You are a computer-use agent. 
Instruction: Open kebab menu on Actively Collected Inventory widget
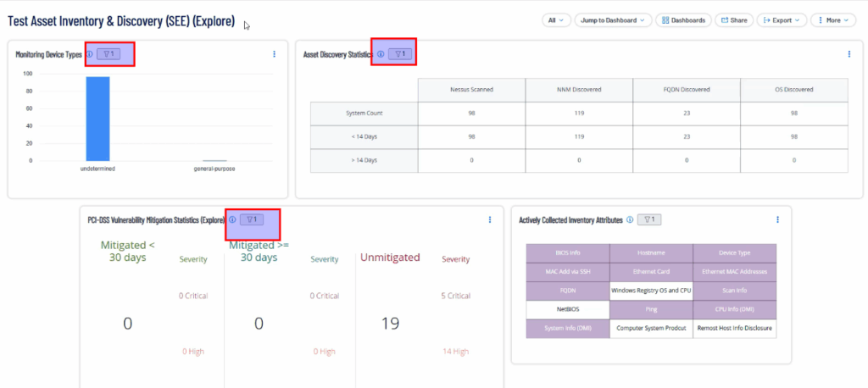777,219
